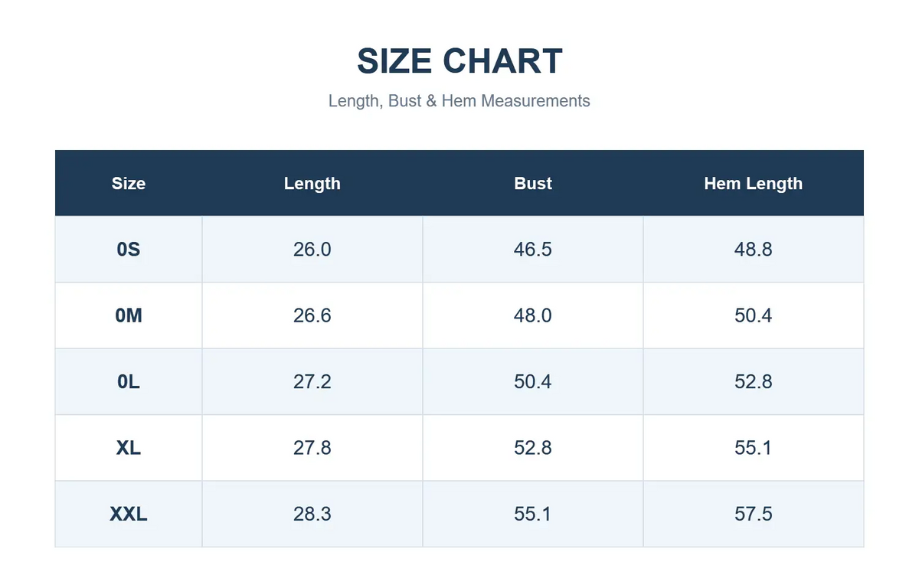Select the 48.0 bust cell
Screen dimensions: 919x588
tap(533, 315)
